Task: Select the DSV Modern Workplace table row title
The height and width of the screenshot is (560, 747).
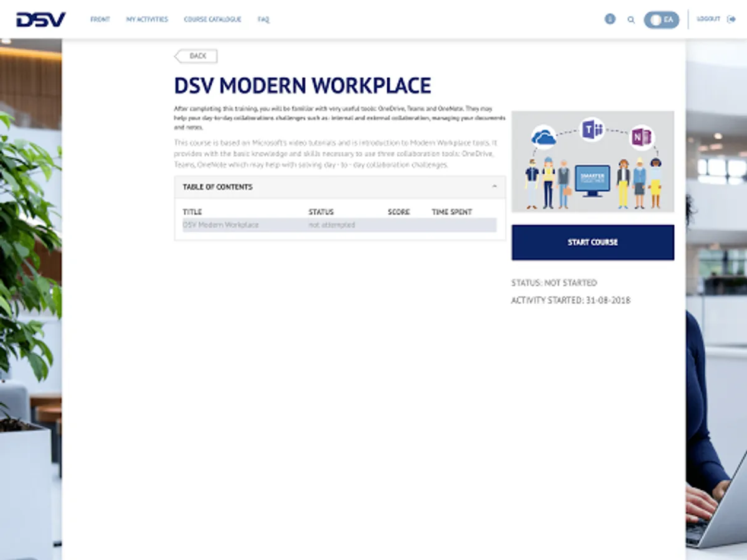Action: click(220, 225)
